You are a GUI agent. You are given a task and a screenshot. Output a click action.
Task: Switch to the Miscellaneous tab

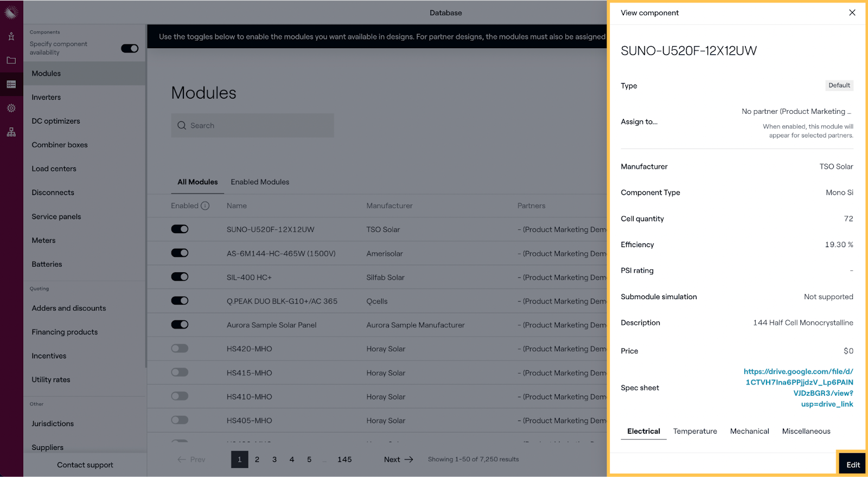click(x=806, y=431)
